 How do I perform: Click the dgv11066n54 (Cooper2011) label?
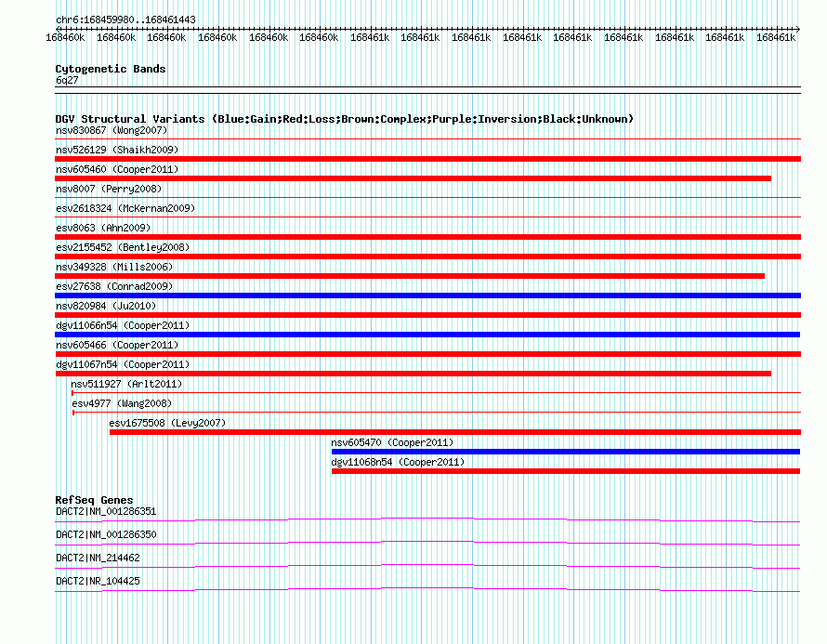pos(123,325)
